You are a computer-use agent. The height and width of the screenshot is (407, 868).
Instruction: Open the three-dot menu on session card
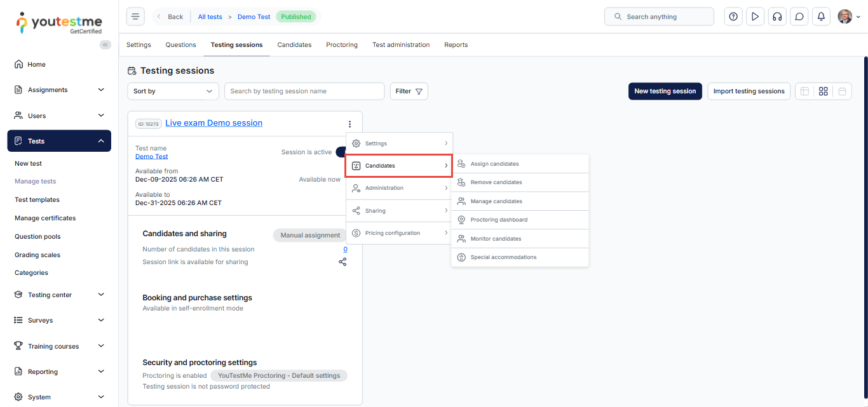pos(349,124)
